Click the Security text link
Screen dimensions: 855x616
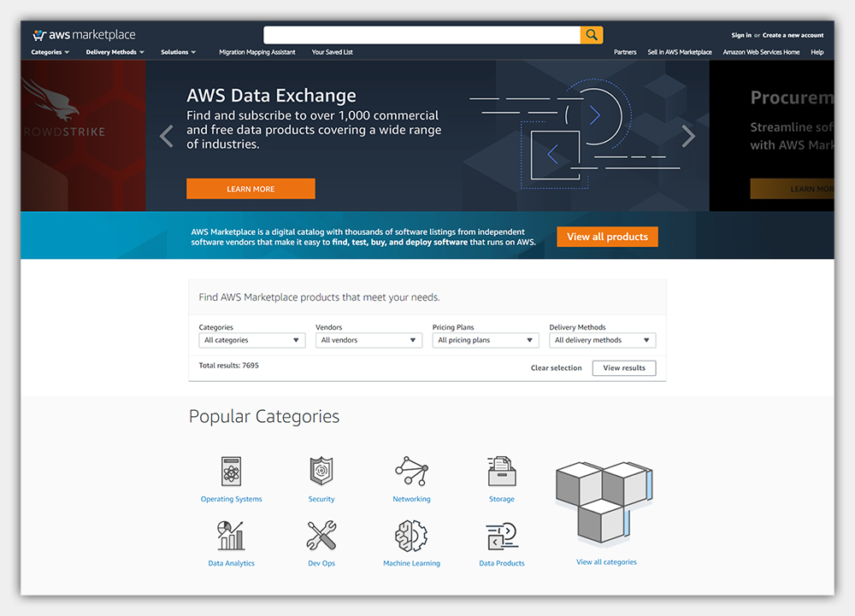[321, 499]
